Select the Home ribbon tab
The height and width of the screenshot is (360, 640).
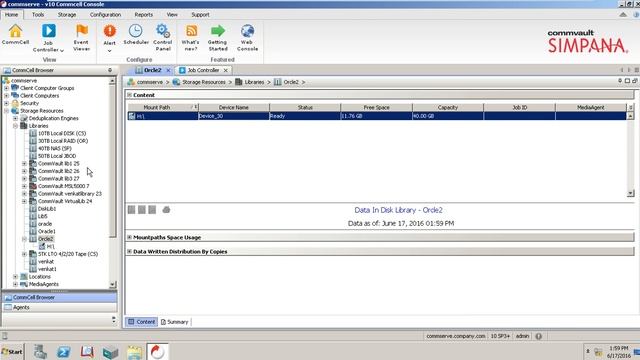(x=11, y=15)
